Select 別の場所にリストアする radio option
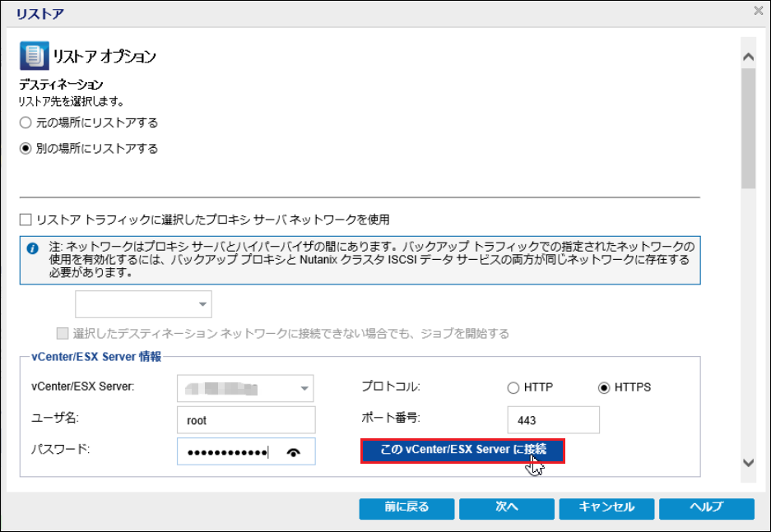Screen dimensions: 771x532 pos(26,149)
